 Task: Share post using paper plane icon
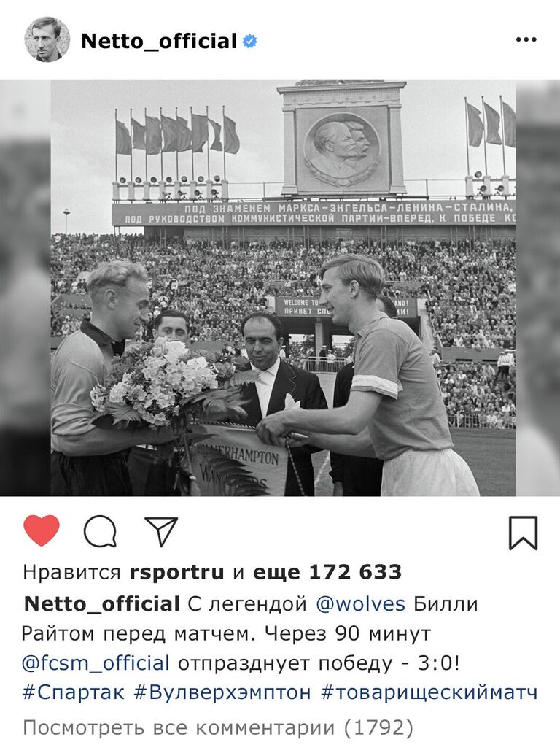[x=161, y=531]
